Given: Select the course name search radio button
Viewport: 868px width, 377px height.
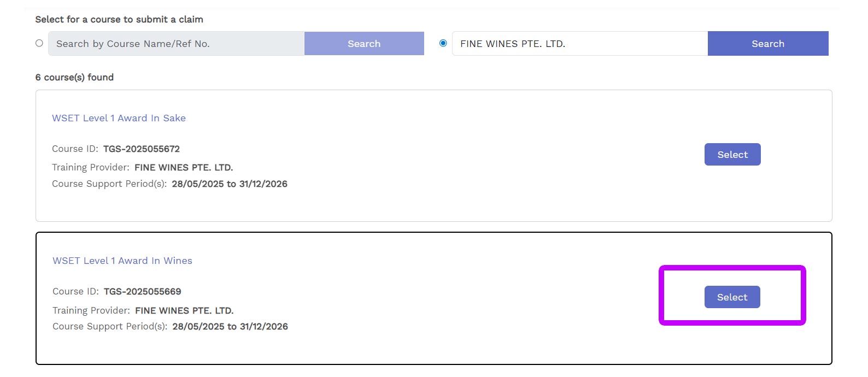Looking at the screenshot, I should pos(39,43).
